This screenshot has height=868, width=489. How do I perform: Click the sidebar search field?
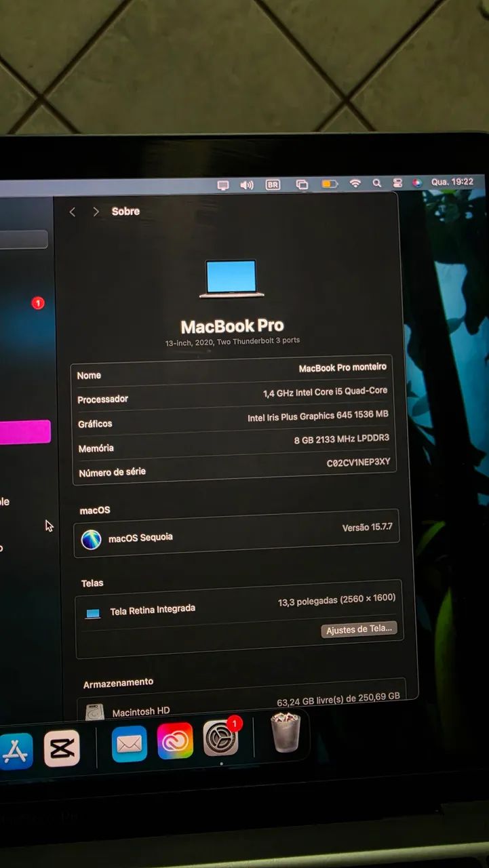point(24,239)
